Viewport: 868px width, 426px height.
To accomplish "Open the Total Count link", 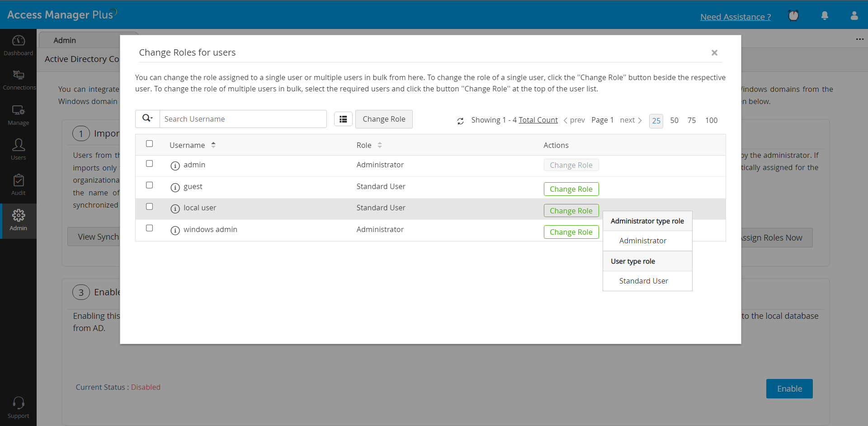I will (538, 120).
